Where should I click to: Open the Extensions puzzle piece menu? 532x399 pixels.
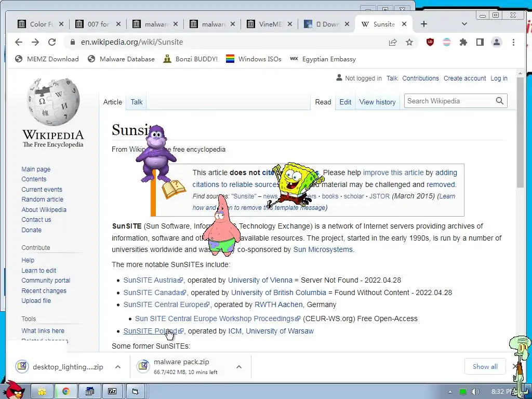pyautogui.click(x=463, y=42)
